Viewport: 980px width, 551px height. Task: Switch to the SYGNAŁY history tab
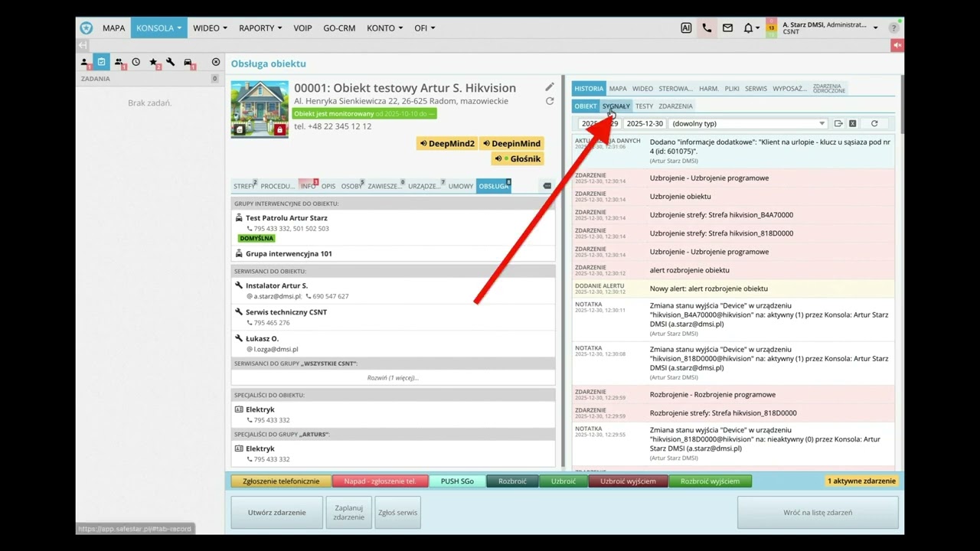click(616, 106)
